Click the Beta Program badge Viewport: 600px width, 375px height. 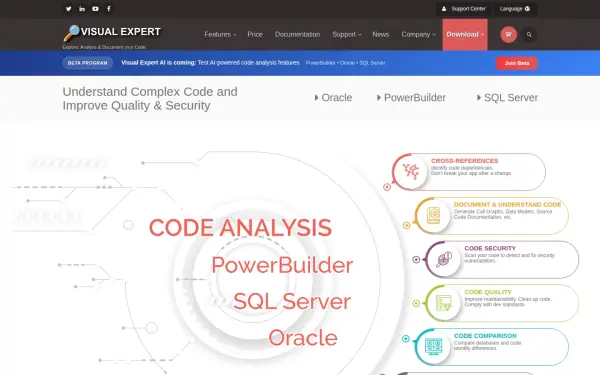point(88,63)
